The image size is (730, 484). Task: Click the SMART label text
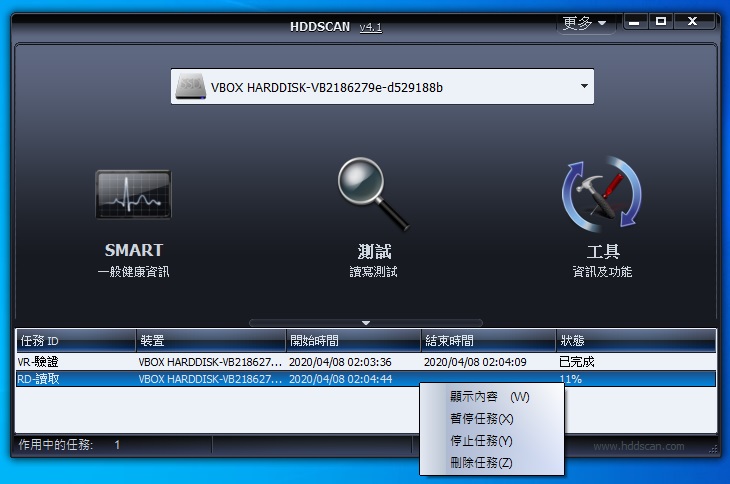tap(134, 250)
